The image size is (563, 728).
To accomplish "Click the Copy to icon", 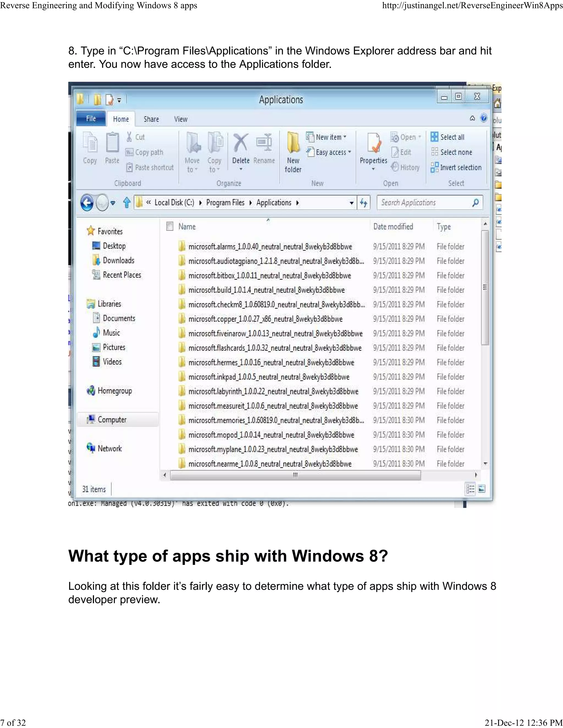I will pos(215,142).
